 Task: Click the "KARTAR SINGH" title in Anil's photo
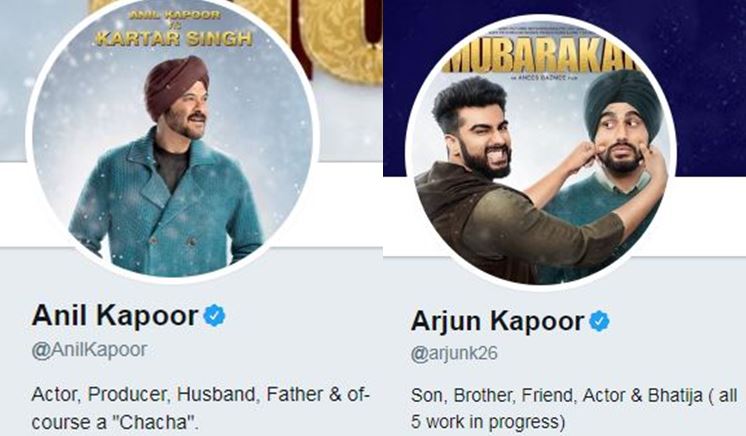tap(174, 38)
